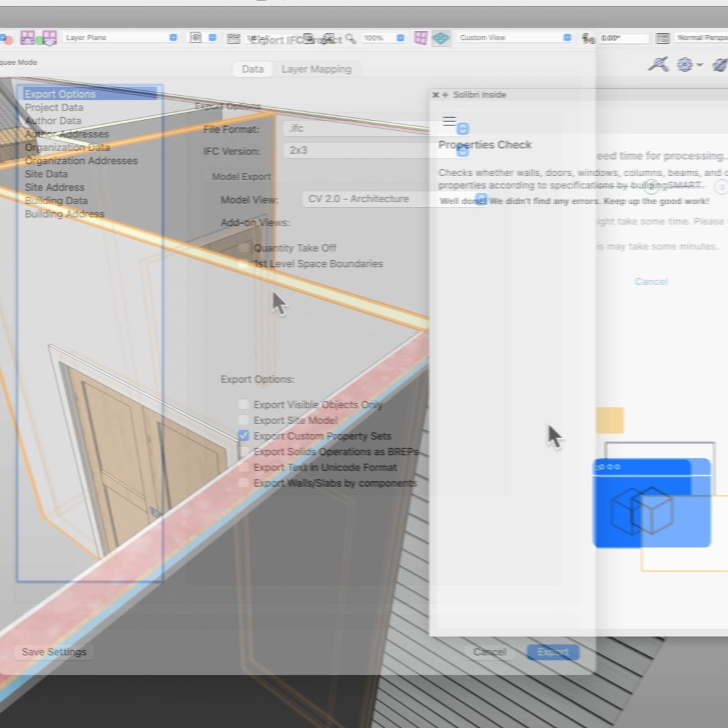
Task: Click the Properties Check heading
Action: coord(485,145)
